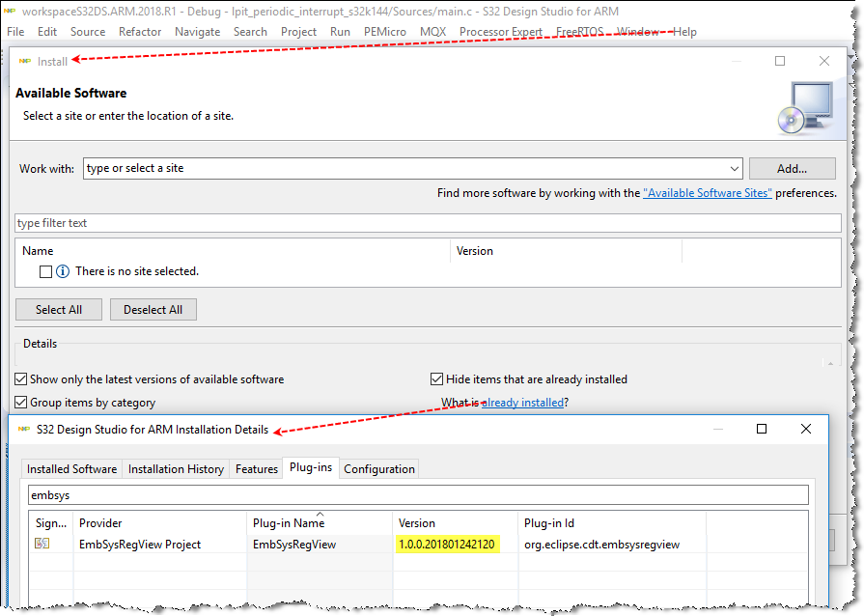
Task: Click the Installation Details window NXP icon
Action: click(x=24, y=430)
